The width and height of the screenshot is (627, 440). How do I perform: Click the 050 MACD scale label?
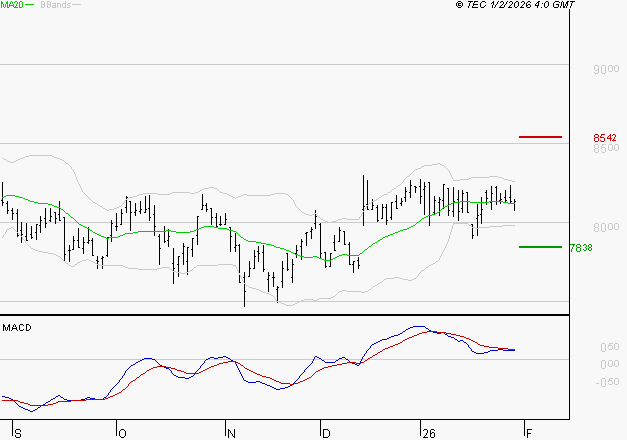pos(608,347)
